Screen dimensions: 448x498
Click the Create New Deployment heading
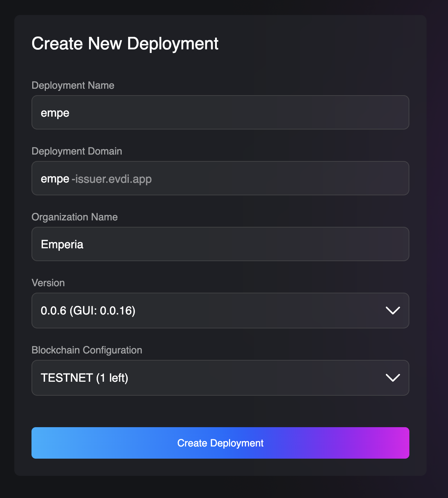tap(125, 44)
